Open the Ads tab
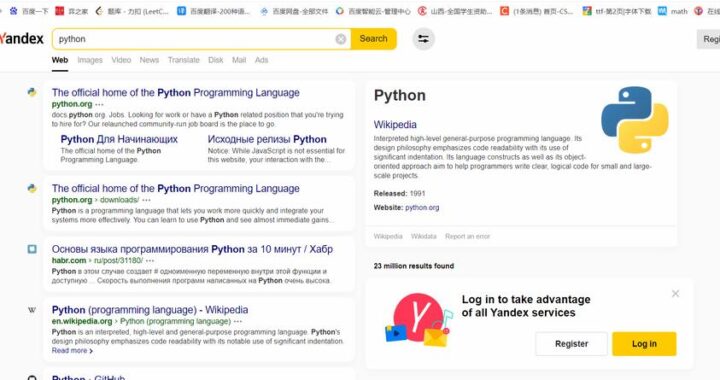Screen dimensions: 720x380 coord(261,60)
